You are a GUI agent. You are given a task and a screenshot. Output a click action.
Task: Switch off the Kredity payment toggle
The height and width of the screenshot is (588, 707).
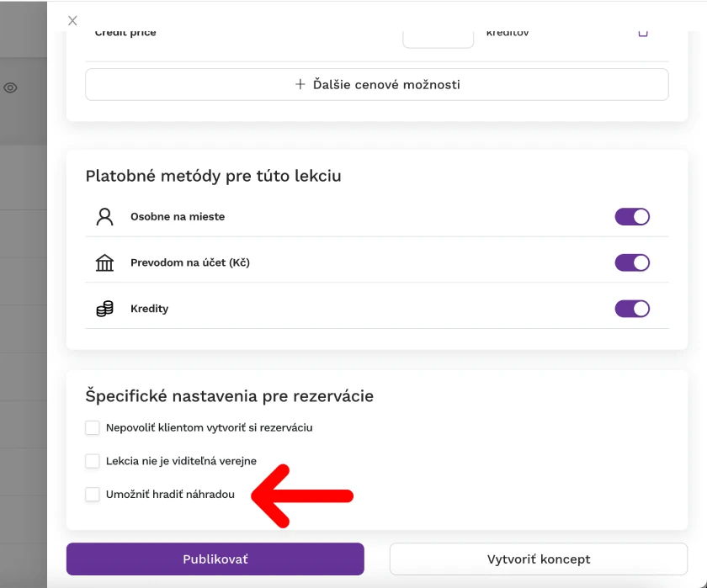coord(632,309)
